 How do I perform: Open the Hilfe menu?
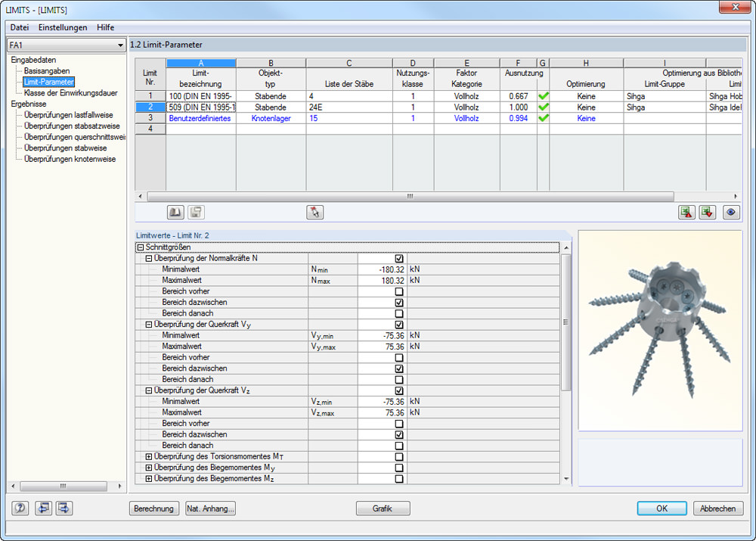105,27
